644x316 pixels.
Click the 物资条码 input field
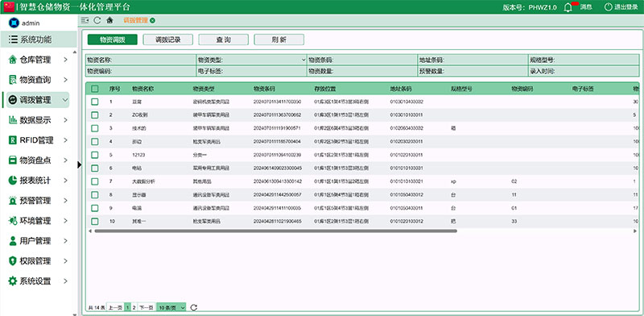pyautogui.click(x=362, y=60)
